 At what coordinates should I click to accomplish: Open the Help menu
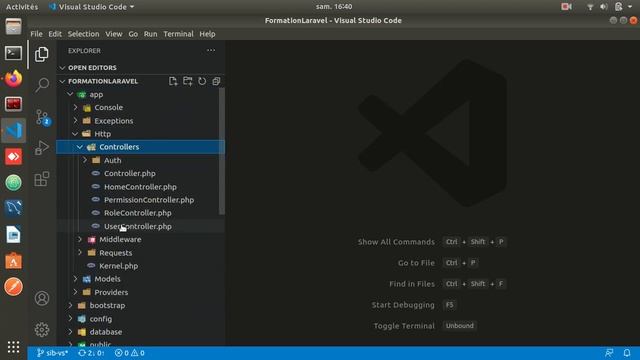207,34
